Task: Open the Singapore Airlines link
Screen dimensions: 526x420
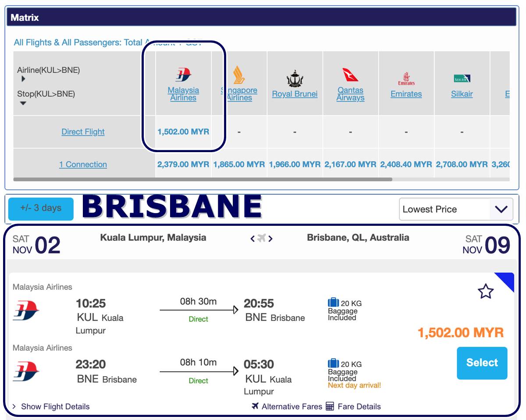Action: pos(239,94)
